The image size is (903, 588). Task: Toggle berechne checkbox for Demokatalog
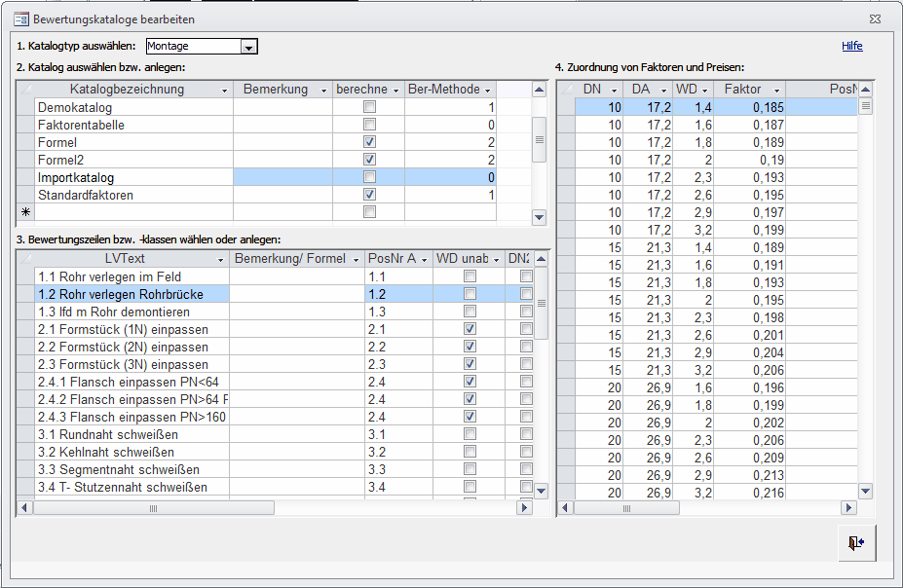(369, 107)
